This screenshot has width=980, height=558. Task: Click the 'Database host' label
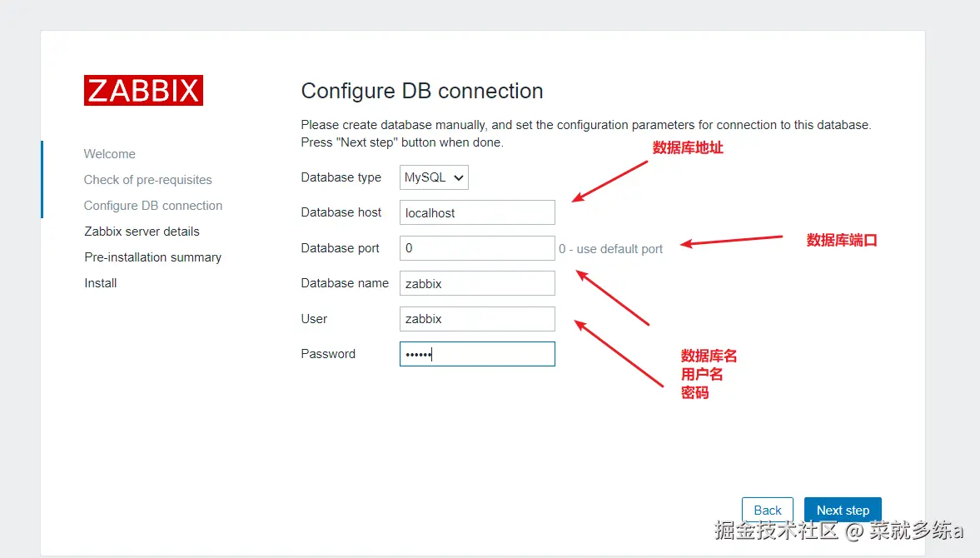click(x=341, y=212)
